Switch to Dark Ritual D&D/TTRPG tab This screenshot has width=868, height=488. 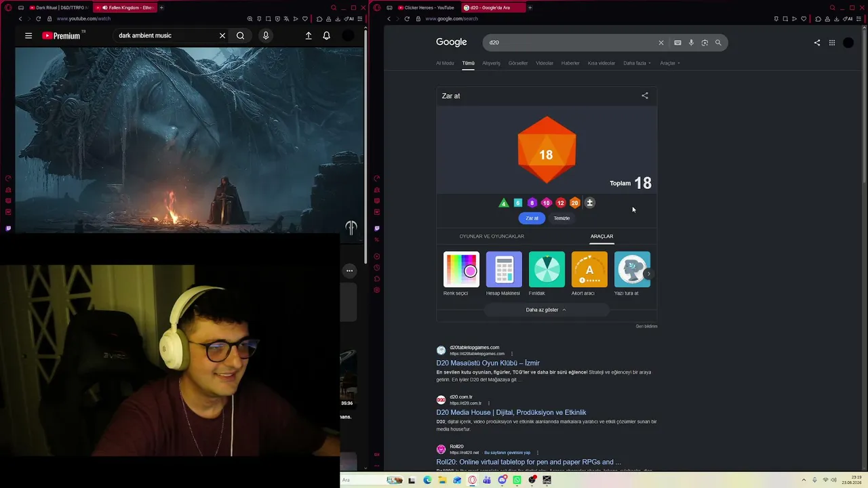tap(59, 7)
